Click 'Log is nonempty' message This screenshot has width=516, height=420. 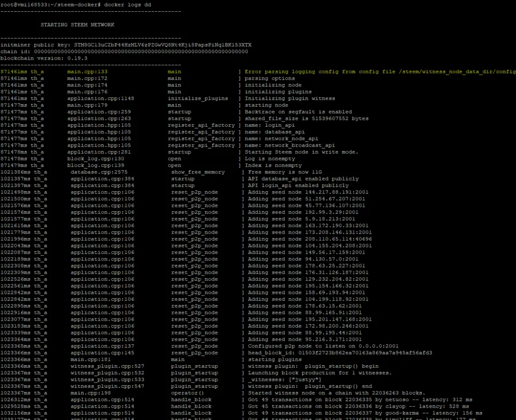269,158
